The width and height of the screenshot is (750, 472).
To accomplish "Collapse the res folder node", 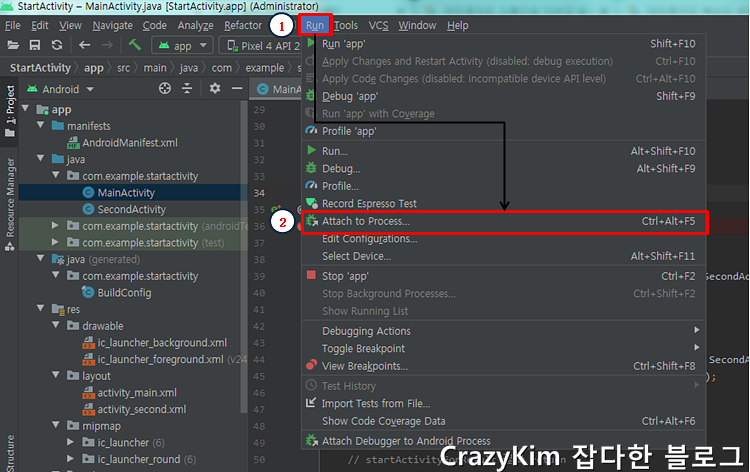I will [41, 308].
